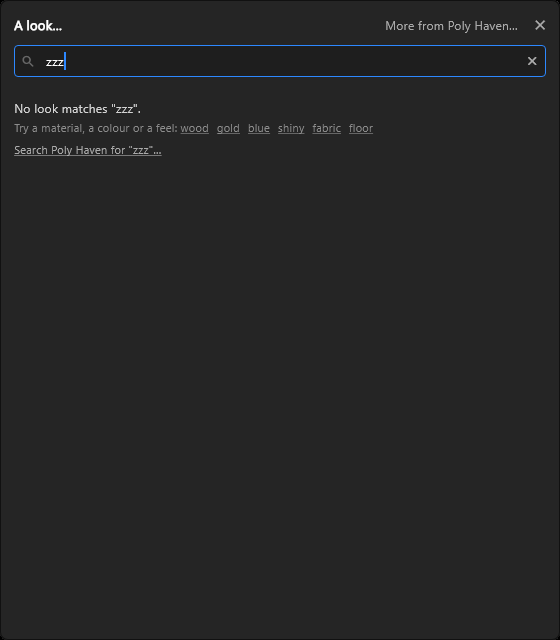Clear the search field text
560x640 pixels.
(x=532, y=61)
